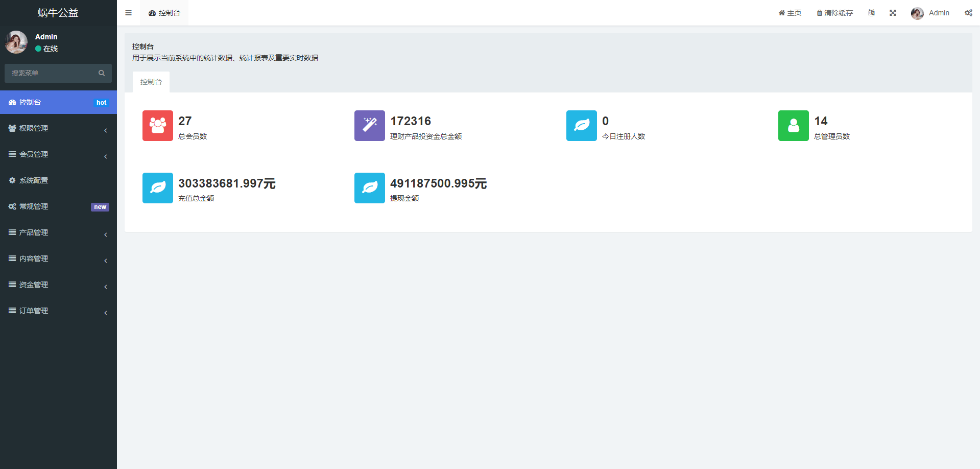This screenshot has height=469, width=980.
Task: Open the settings gears icon at top right
Action: [x=968, y=13]
